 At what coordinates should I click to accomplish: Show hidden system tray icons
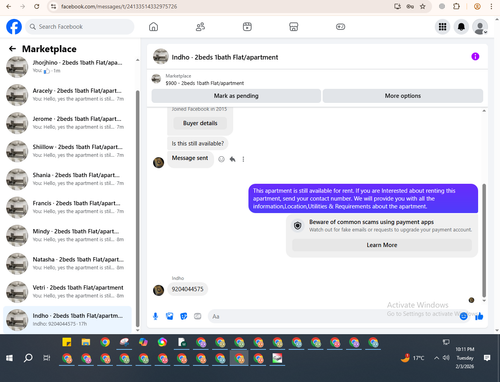pos(436,358)
